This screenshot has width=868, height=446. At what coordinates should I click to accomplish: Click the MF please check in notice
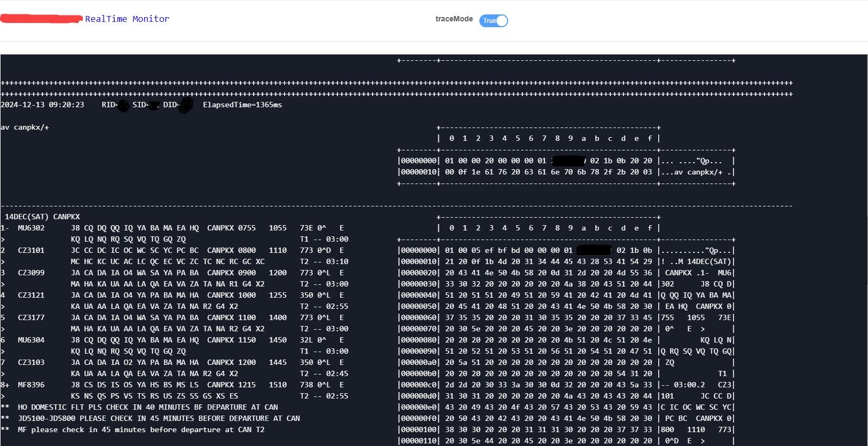[141, 429]
